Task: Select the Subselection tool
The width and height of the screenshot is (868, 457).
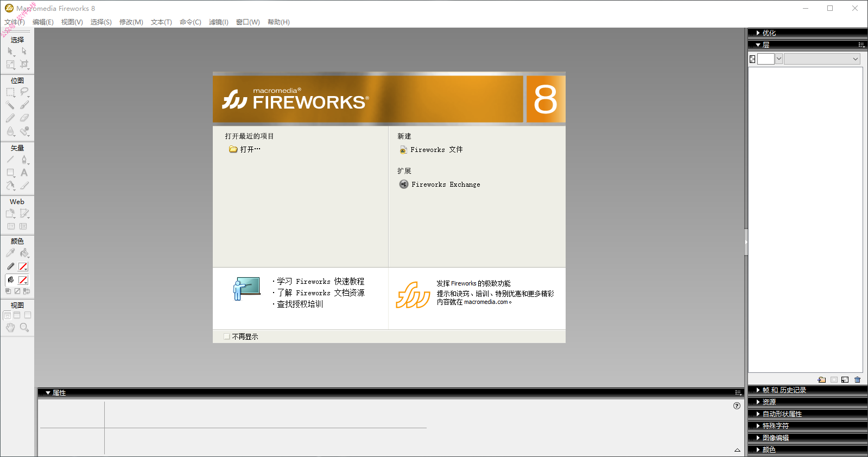Action: [24, 51]
